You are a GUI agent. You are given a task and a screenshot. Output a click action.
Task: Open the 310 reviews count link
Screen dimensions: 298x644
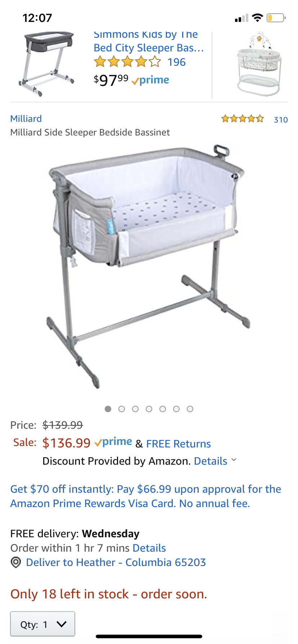(x=281, y=120)
